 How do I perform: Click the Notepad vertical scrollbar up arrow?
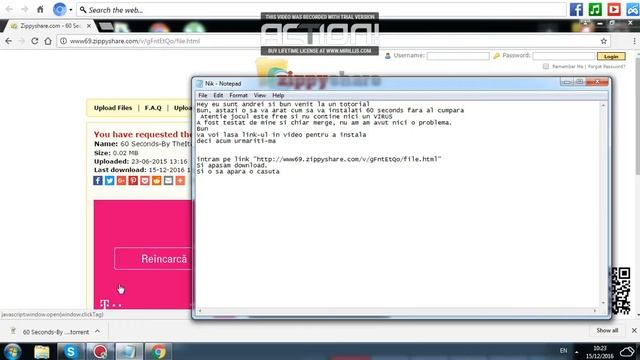pyautogui.click(x=603, y=105)
